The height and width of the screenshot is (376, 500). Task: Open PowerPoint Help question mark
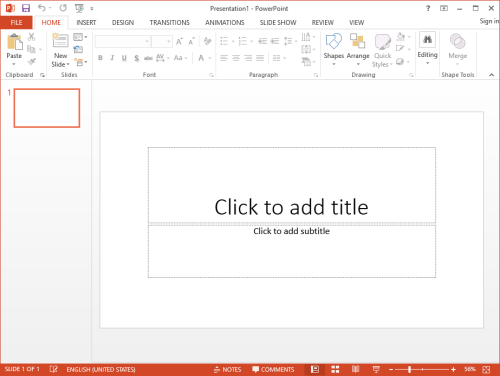click(x=428, y=8)
